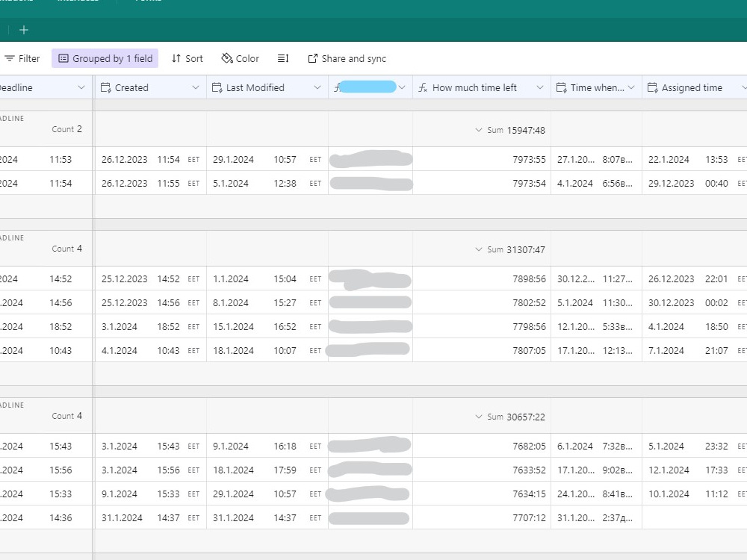Click the cell with value 7633:52
The height and width of the screenshot is (560, 747).
[482, 470]
